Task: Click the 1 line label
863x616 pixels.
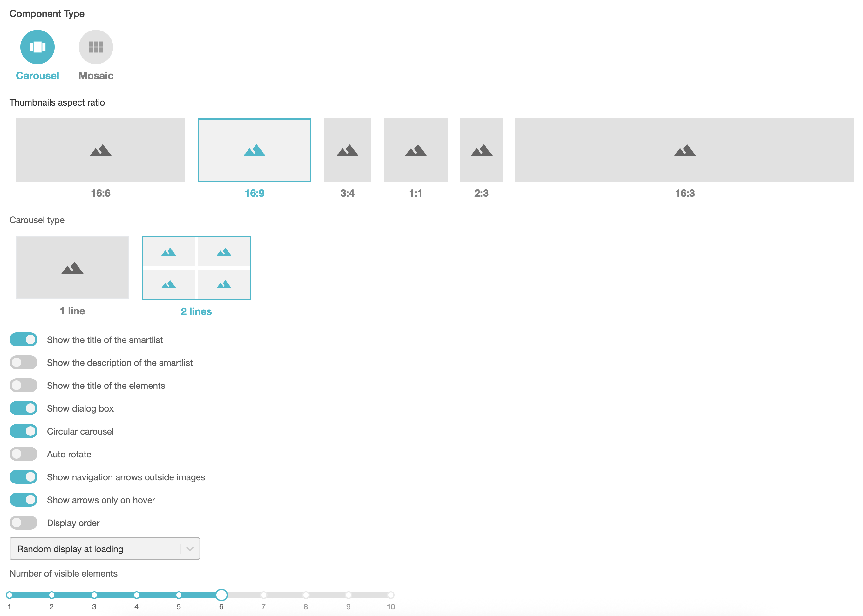Action: tap(72, 311)
